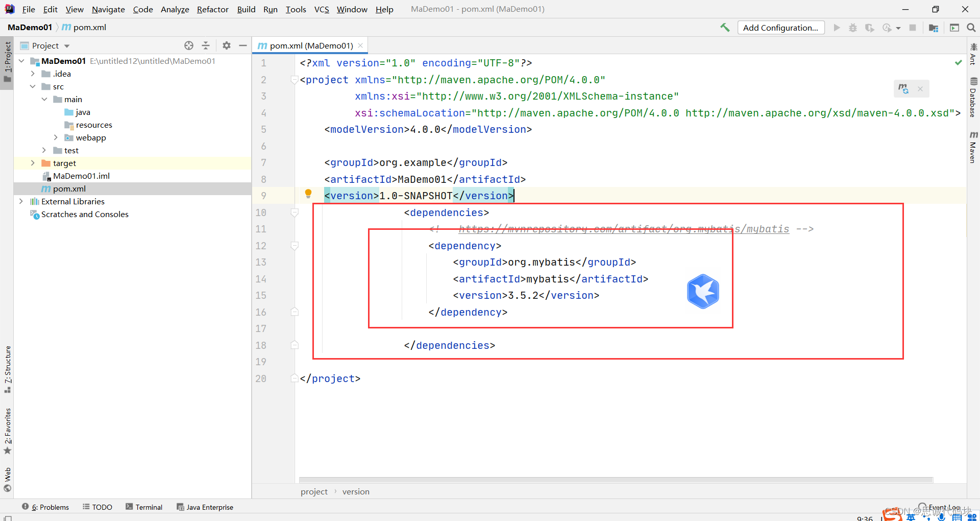
Task: Open the Database tool window
Action: (973, 98)
